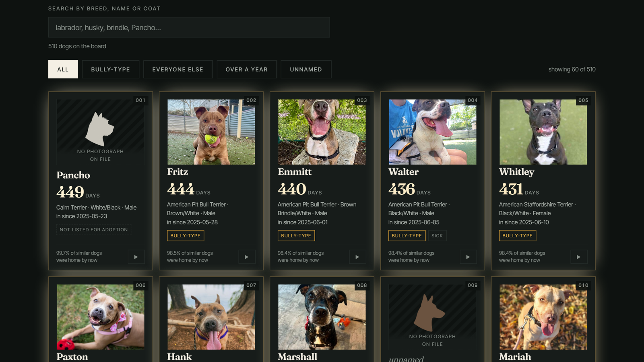Image resolution: width=644 pixels, height=362 pixels.
Task: Click the name Hank heading
Action: (x=180, y=357)
